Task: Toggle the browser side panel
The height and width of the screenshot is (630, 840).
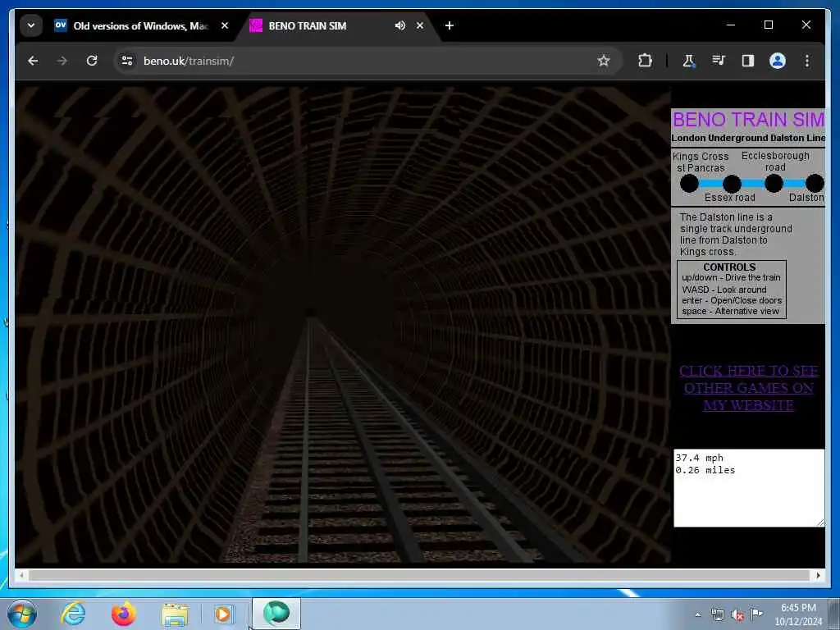Action: pyautogui.click(x=748, y=61)
